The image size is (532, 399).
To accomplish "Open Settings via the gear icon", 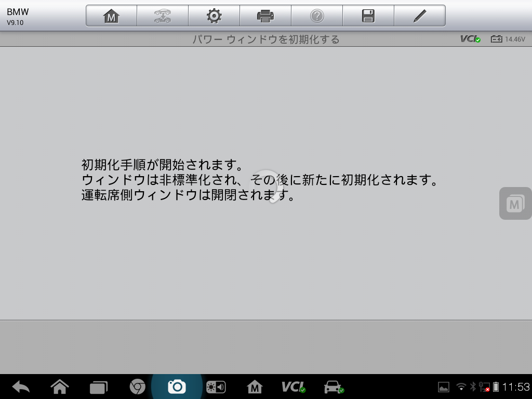I will tap(214, 16).
